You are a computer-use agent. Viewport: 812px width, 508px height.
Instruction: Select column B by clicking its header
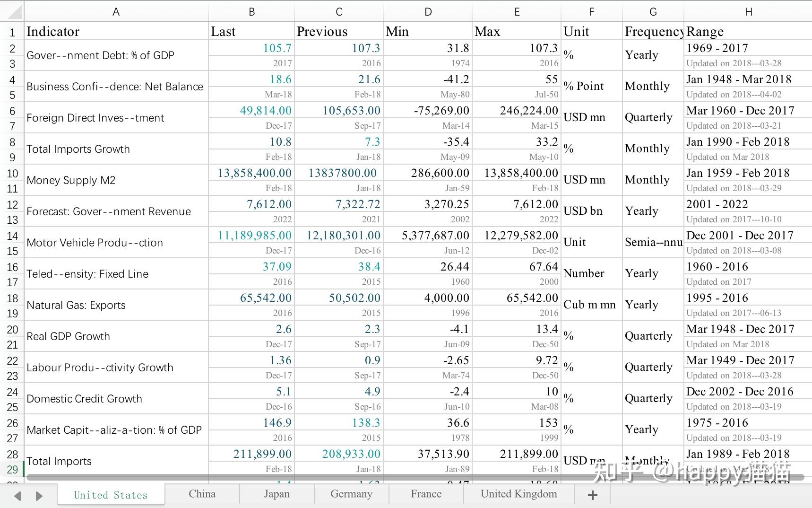point(251,11)
